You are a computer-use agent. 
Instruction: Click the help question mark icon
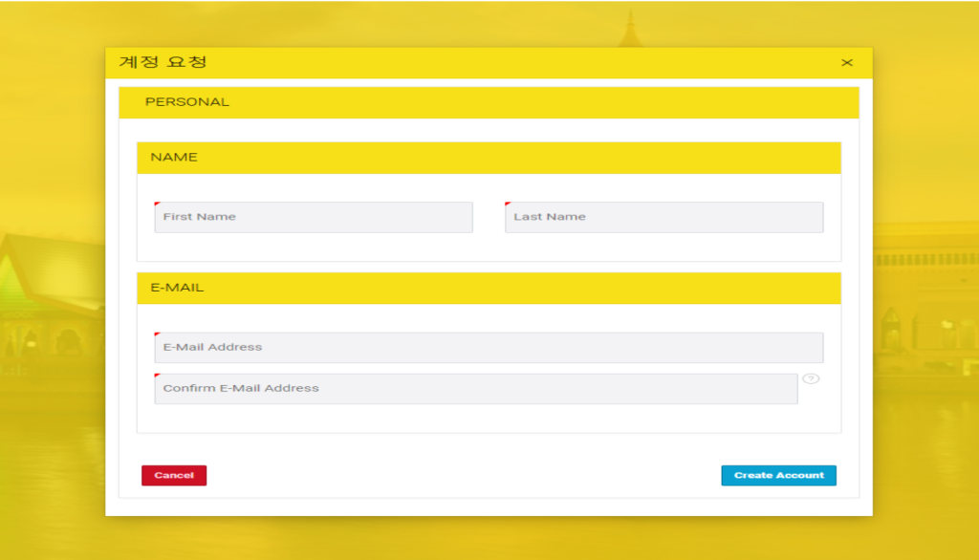(811, 378)
